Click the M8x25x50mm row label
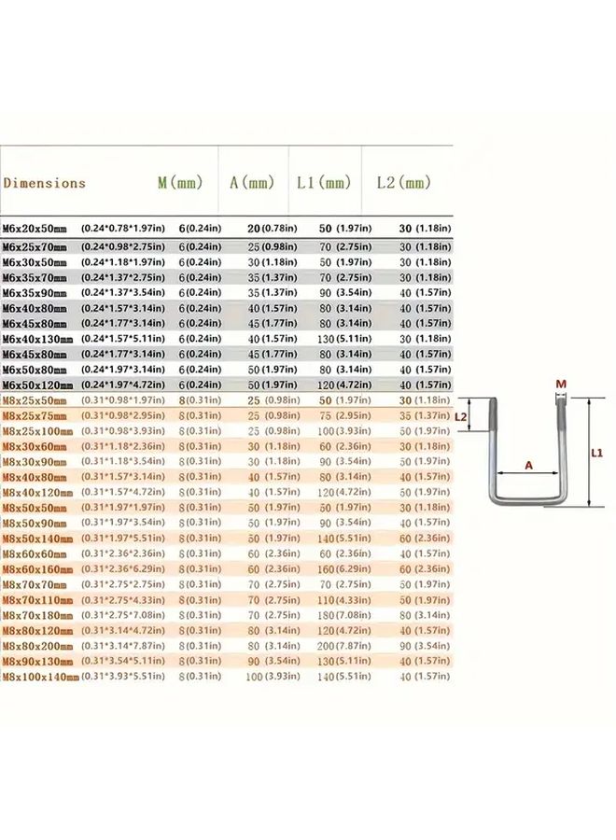This screenshot has width=616, height=840. tap(37, 400)
